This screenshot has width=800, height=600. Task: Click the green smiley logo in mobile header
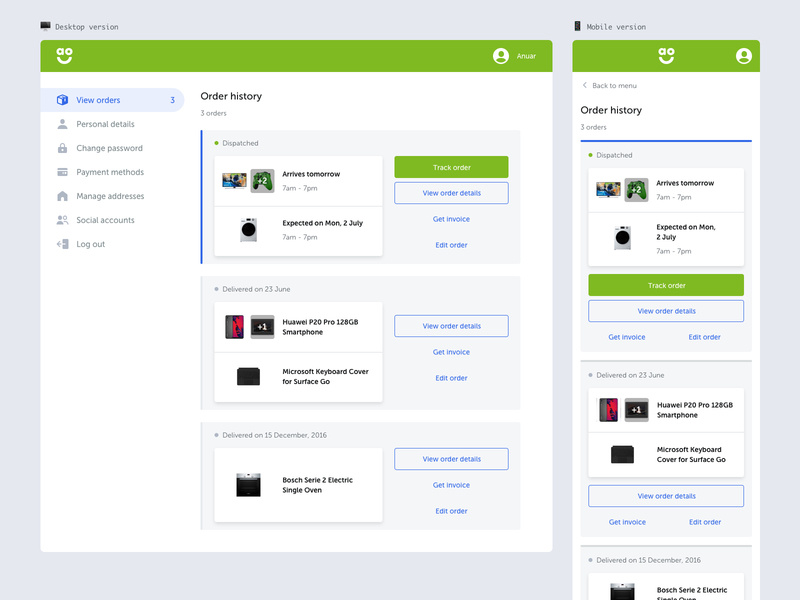tap(669, 56)
